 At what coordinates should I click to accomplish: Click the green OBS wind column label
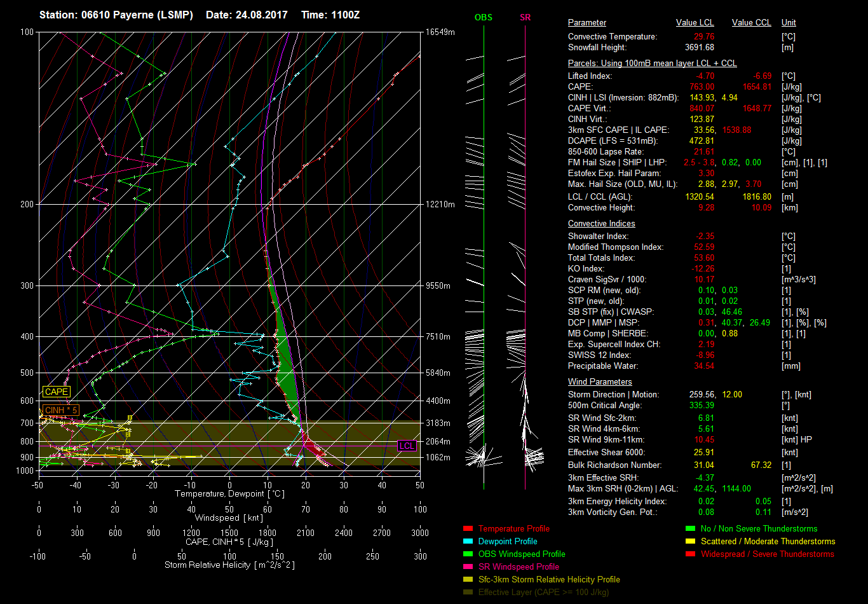coord(483,18)
